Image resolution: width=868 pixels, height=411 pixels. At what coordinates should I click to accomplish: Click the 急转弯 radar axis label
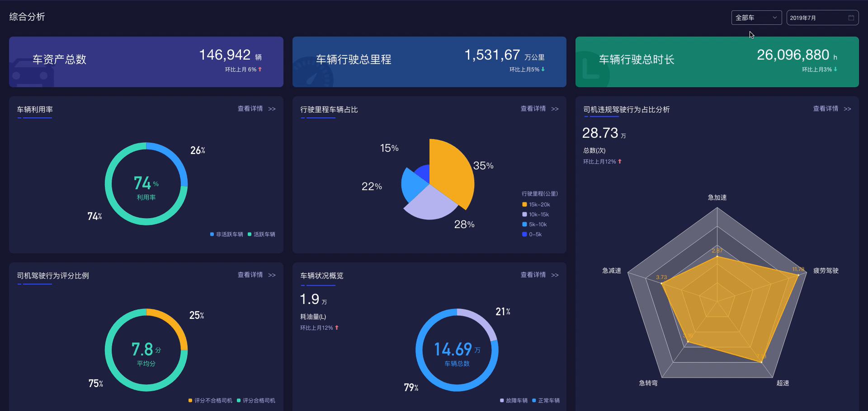point(648,383)
